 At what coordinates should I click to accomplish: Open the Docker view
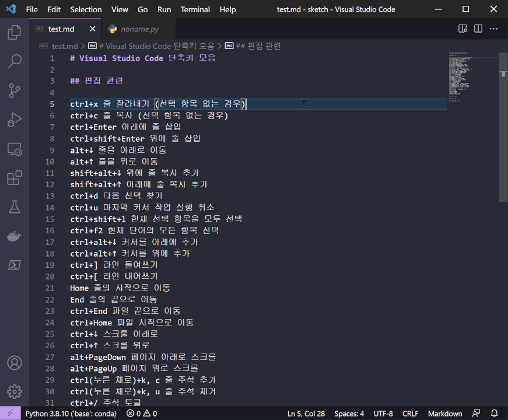tap(14, 236)
